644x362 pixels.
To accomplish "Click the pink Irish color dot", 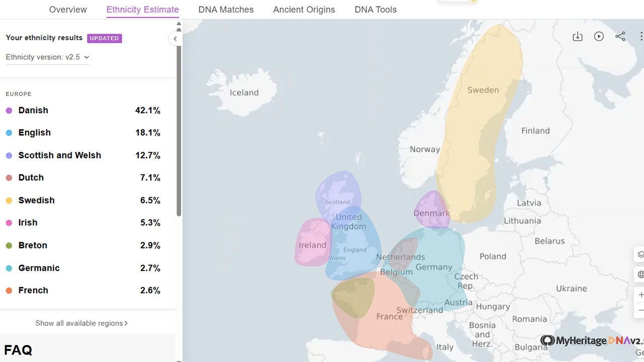I will tap(9, 223).
